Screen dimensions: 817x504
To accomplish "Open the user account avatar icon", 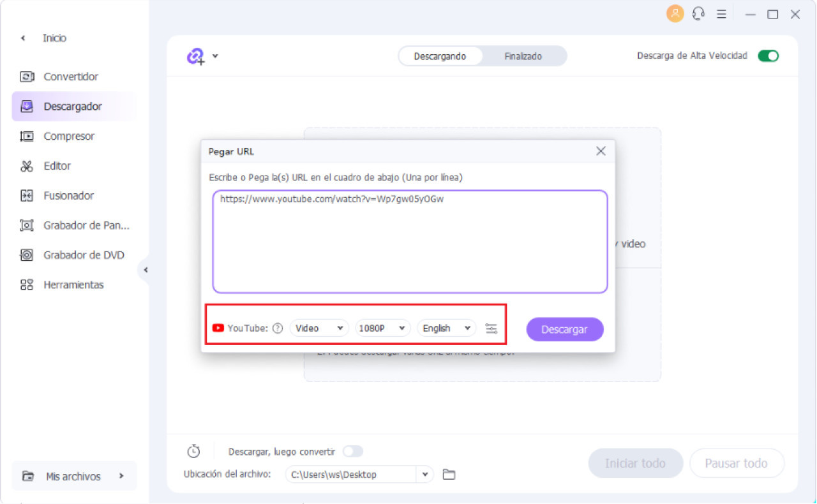I will [x=675, y=14].
